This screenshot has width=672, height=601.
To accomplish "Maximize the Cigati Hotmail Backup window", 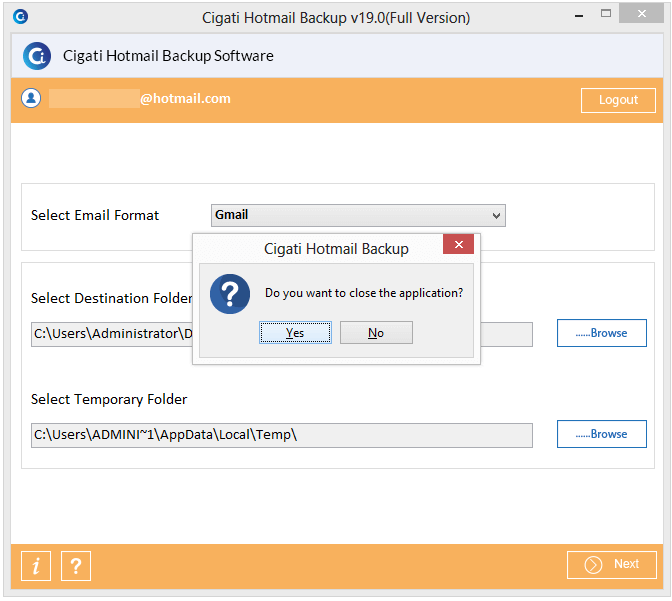I will (606, 14).
